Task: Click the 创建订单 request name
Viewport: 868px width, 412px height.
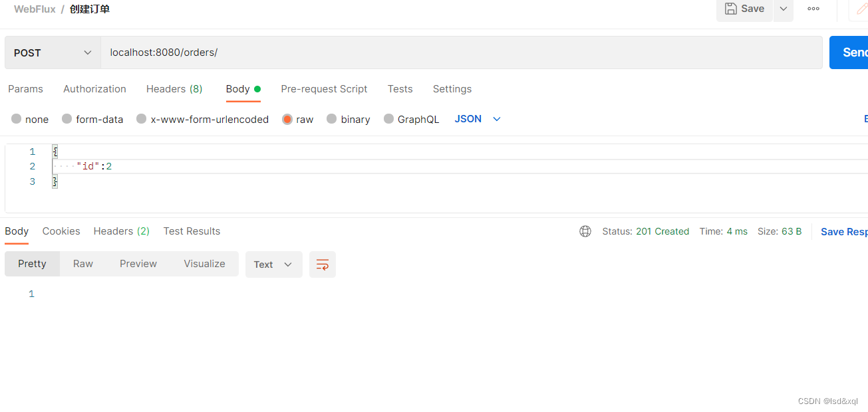Action: 90,9
